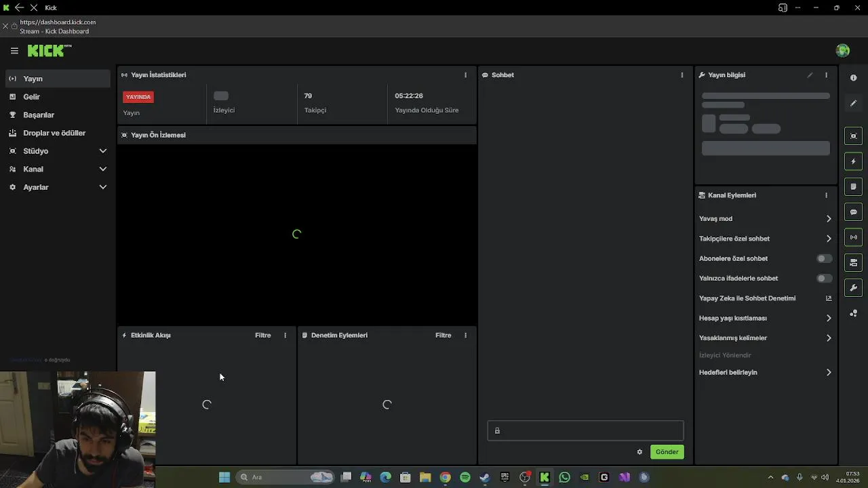The width and height of the screenshot is (868, 488).
Task: Open Hesap yaşı kısıtlaması options arrow
Action: point(829,318)
